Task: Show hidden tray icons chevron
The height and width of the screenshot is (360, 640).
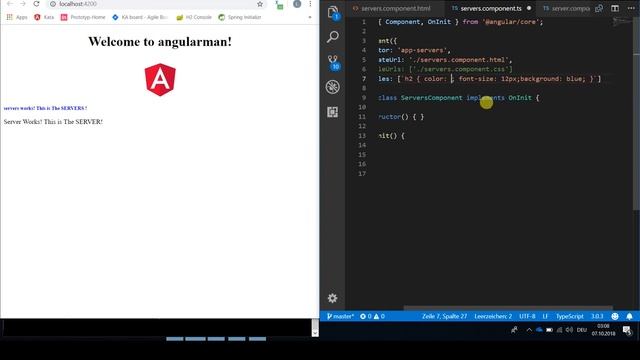Action: (x=529, y=330)
